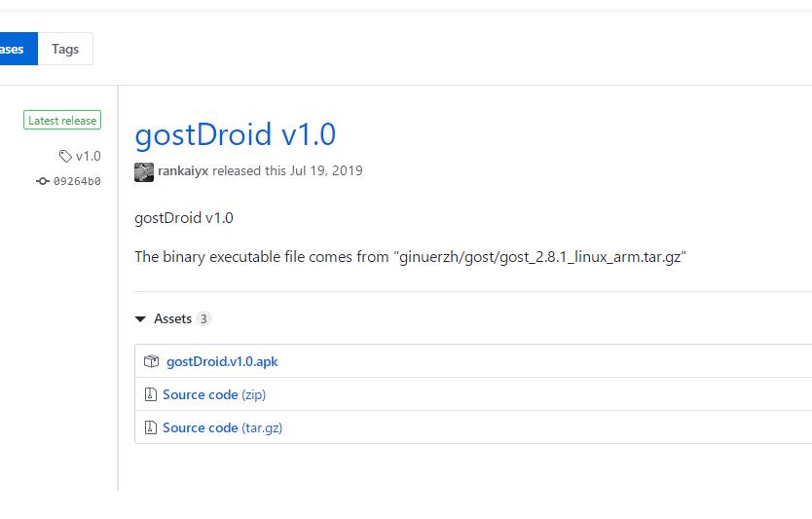Click the archive icon beside Source code (tar.gz)
Screen dimensions: 812x519
pyautogui.click(x=151, y=427)
